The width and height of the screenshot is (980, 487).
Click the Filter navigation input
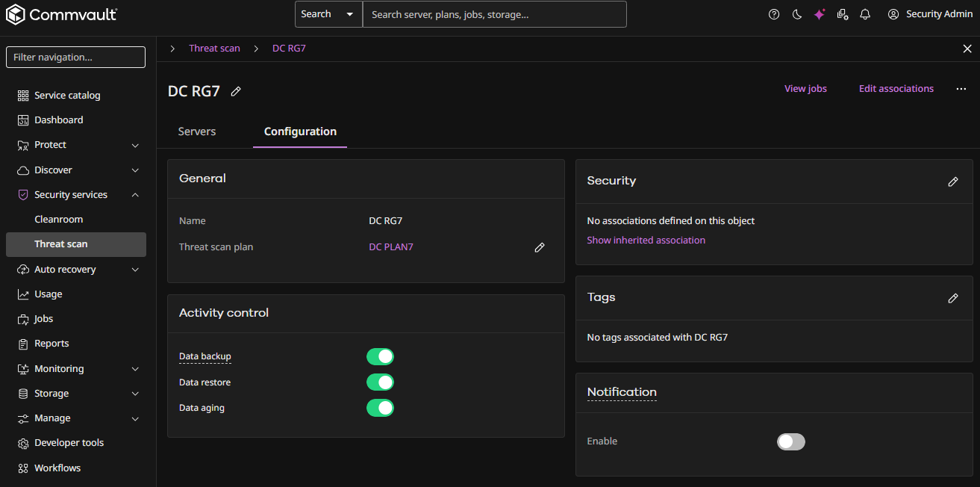(76, 58)
